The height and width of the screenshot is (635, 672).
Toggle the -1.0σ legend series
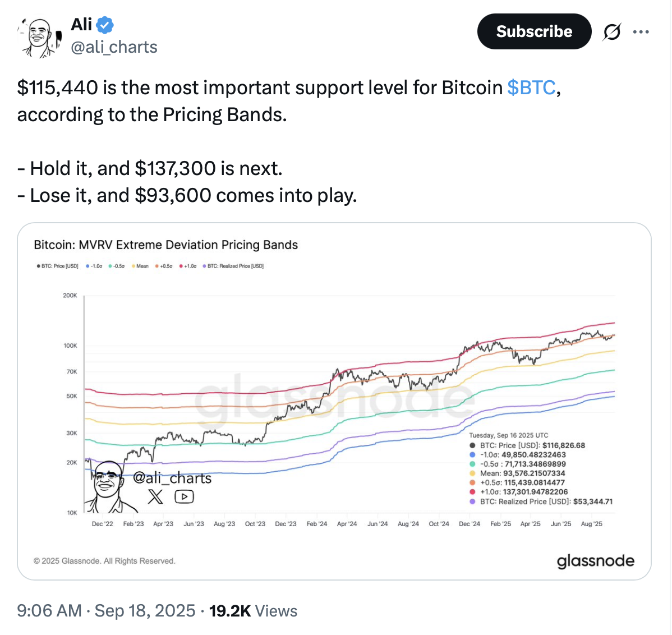pos(94,266)
